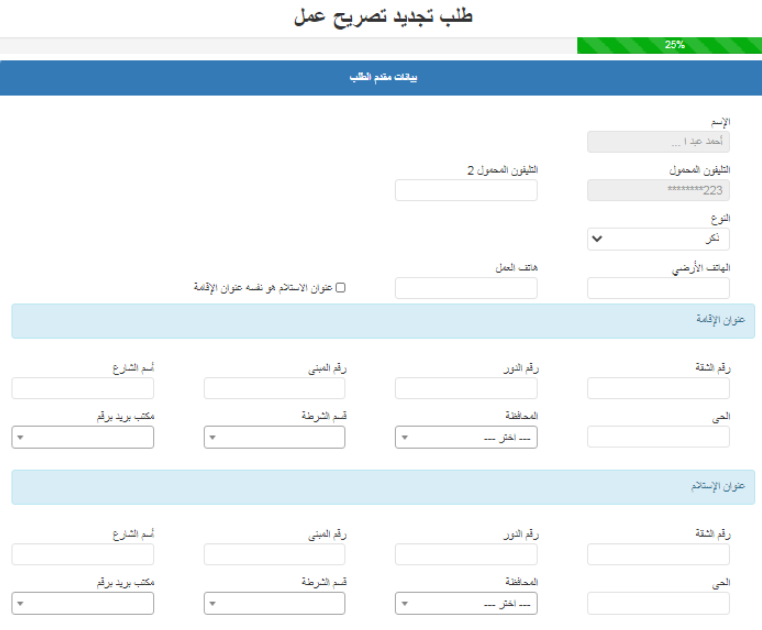
Task: Click the masked التليفون المحمول field ending 223
Action: point(658,190)
